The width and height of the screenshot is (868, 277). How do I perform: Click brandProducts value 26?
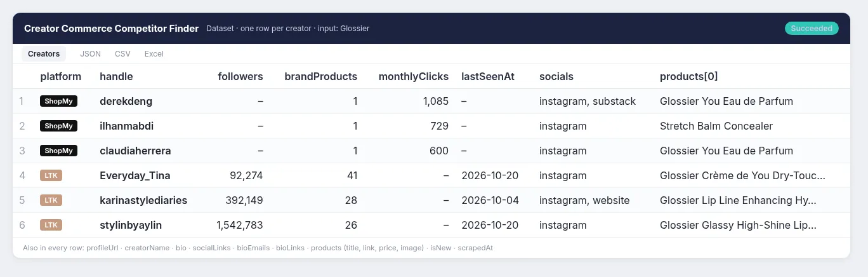[351, 225]
